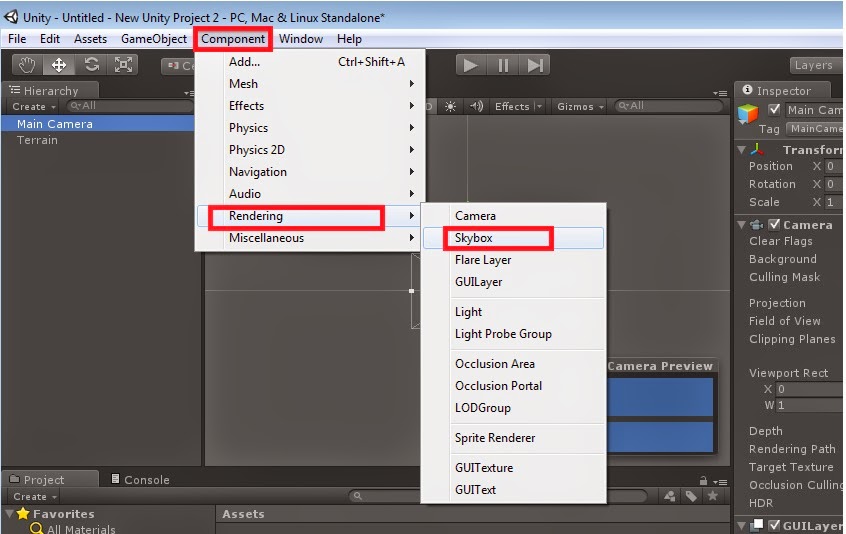Select the Move tool

(59, 65)
